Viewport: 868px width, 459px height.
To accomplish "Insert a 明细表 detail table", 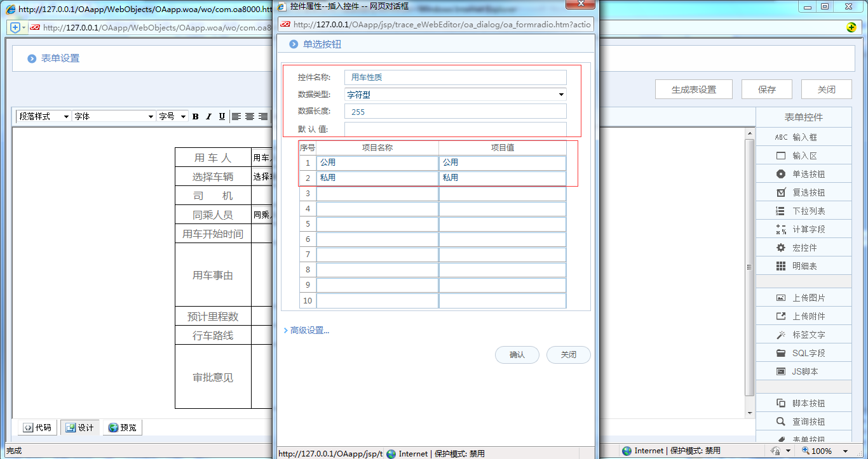I will coord(781,266).
